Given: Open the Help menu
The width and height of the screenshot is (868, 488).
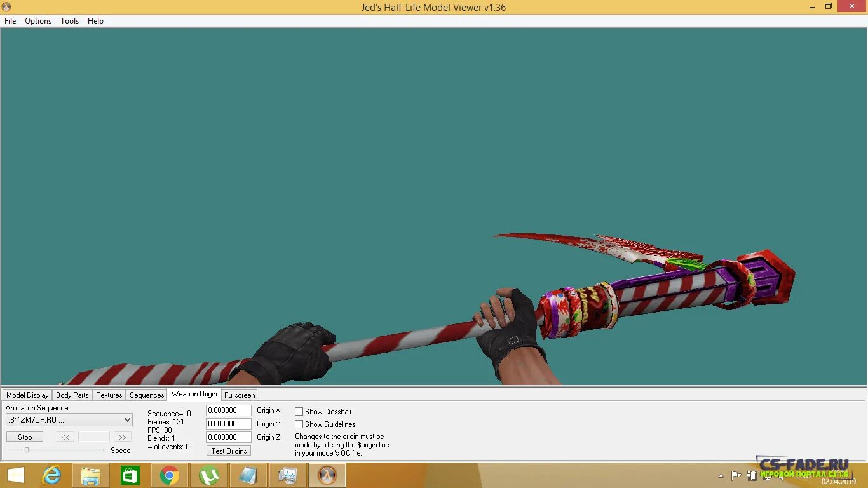Looking at the screenshot, I should 95,21.
